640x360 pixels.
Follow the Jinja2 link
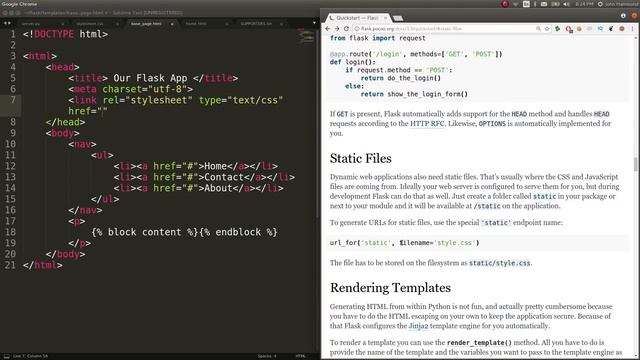[x=418, y=326]
